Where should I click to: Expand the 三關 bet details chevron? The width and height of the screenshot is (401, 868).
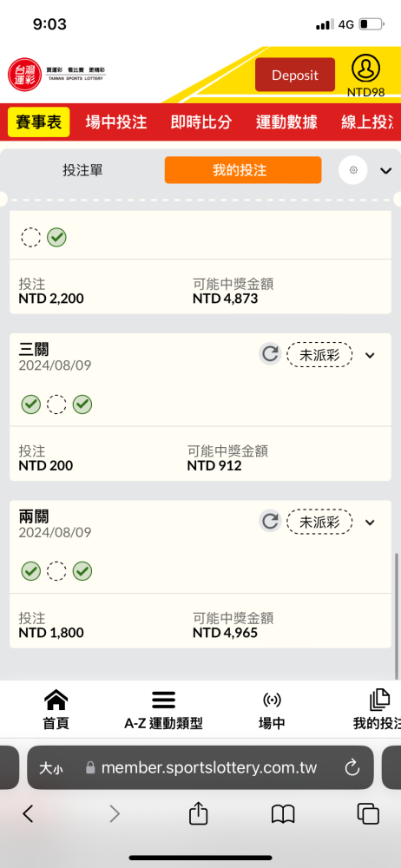(370, 355)
